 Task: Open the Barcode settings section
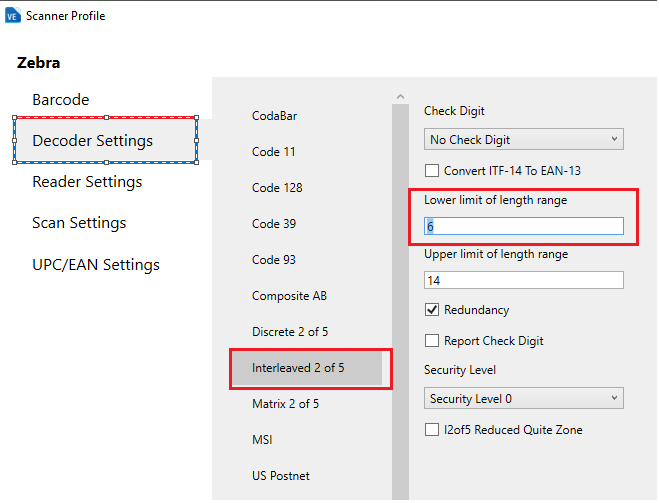[61, 100]
